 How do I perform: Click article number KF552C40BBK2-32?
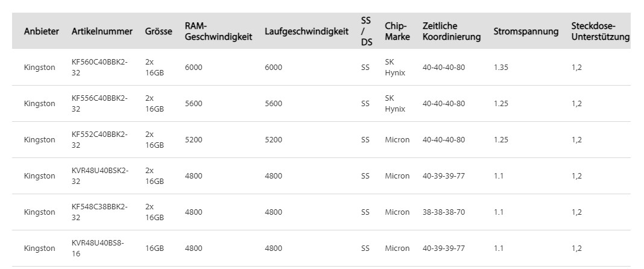pyautogui.click(x=99, y=140)
